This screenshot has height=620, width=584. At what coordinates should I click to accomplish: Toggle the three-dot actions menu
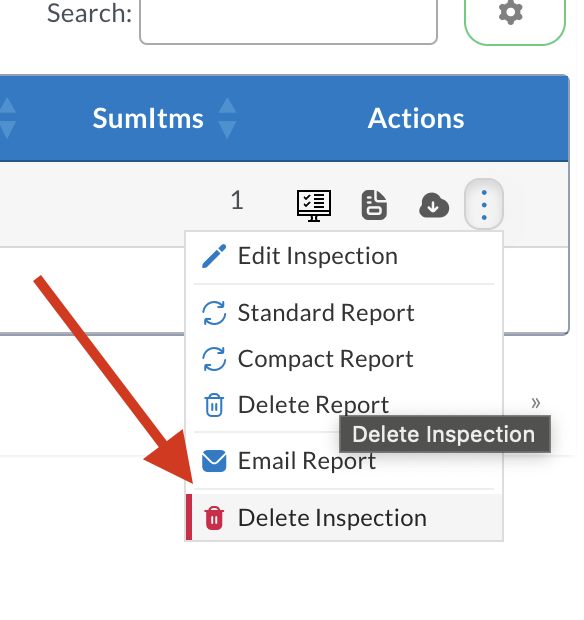[x=484, y=204]
